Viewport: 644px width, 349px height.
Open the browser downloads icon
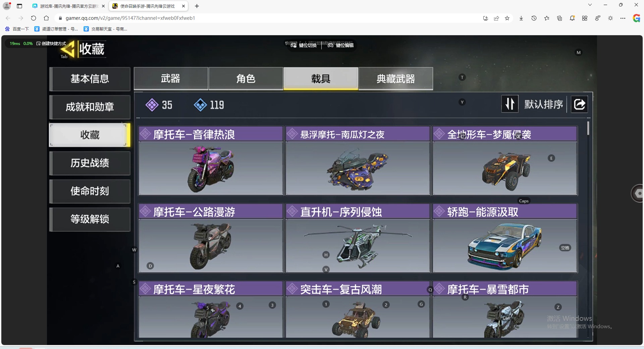(521, 18)
